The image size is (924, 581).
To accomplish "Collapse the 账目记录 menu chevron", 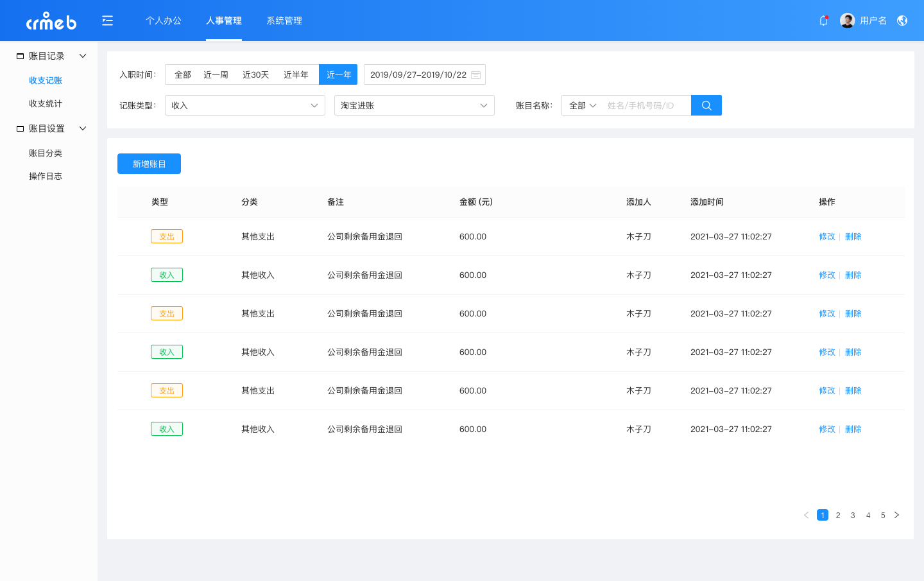I will tap(83, 56).
